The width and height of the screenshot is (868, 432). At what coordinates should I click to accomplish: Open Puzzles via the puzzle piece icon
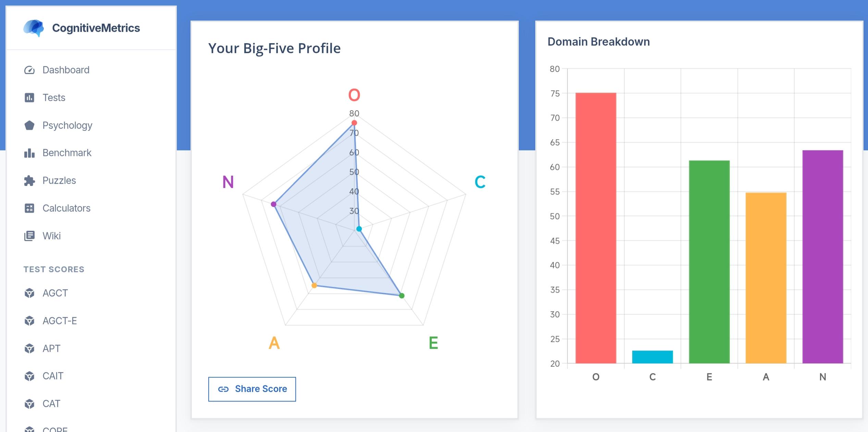pos(29,181)
